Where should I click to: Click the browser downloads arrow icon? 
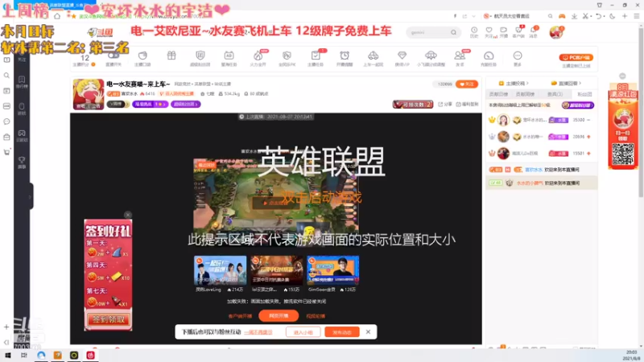[x=574, y=16]
